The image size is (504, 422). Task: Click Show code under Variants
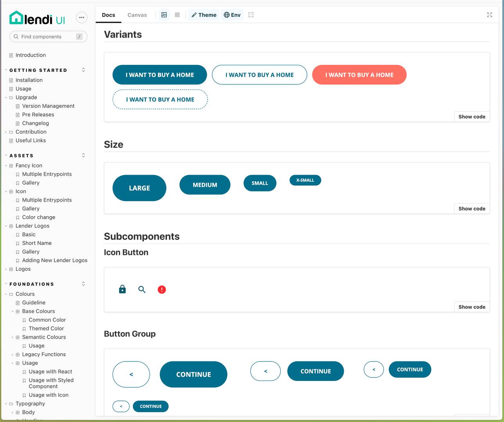[x=472, y=116]
